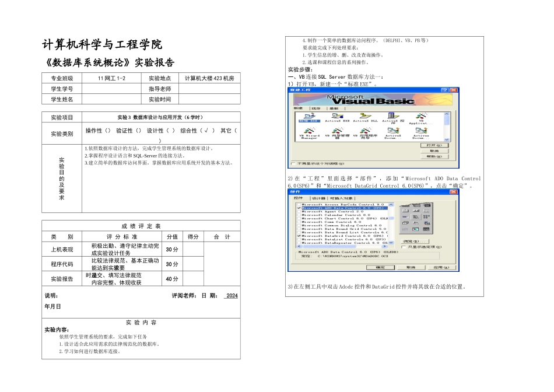Image resolution: width=554 pixels, height=392 pixels.
Task: Check Microsoft DataRepeater Control 6.0
Action: 299,243
